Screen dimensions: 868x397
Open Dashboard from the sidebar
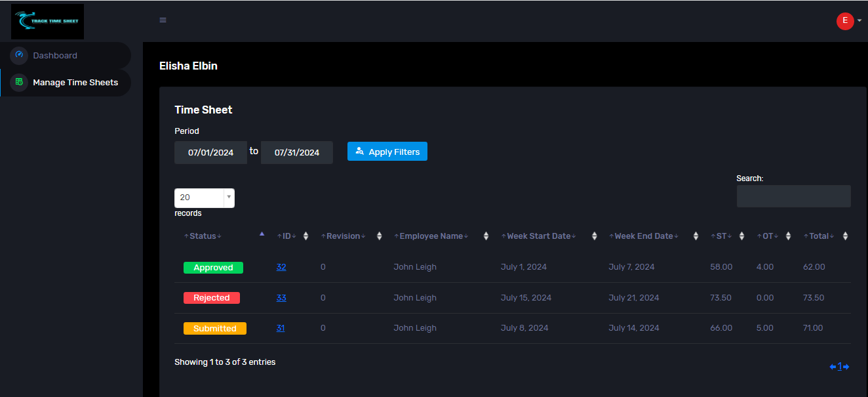(55, 56)
